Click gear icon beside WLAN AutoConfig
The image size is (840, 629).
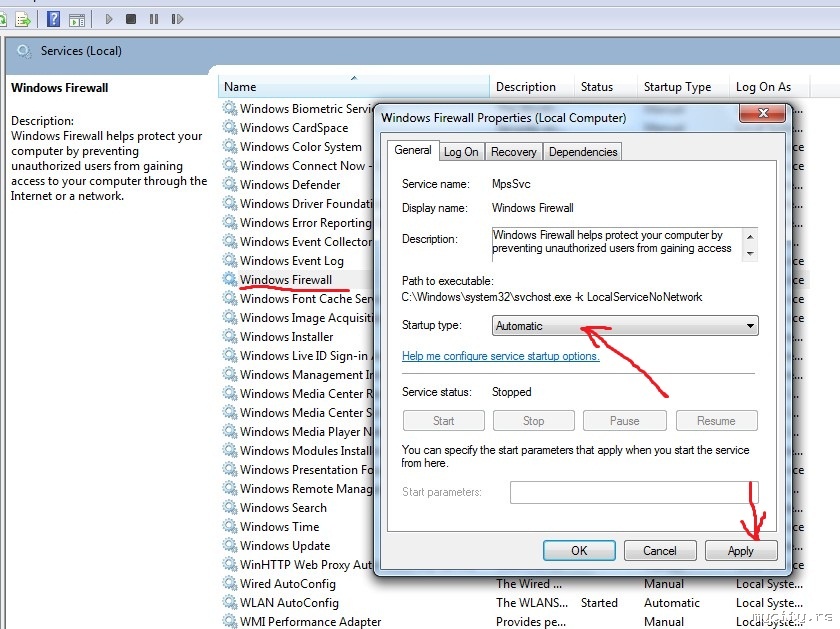pos(230,602)
